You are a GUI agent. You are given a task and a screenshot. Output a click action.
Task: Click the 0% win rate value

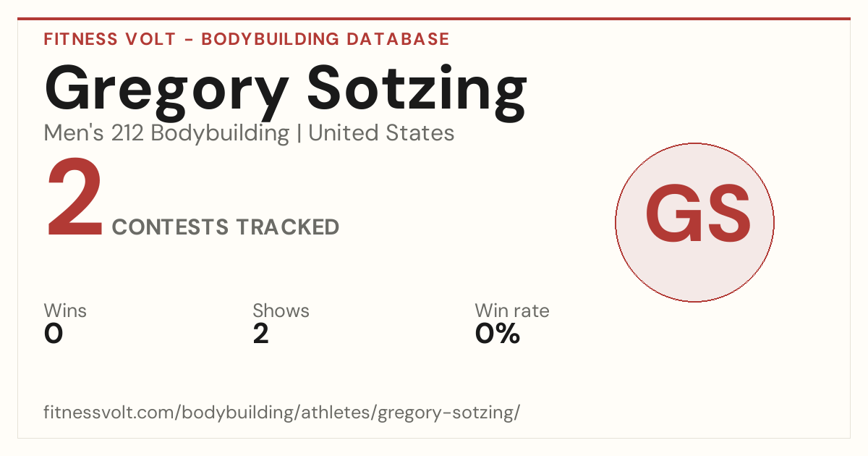click(x=498, y=334)
